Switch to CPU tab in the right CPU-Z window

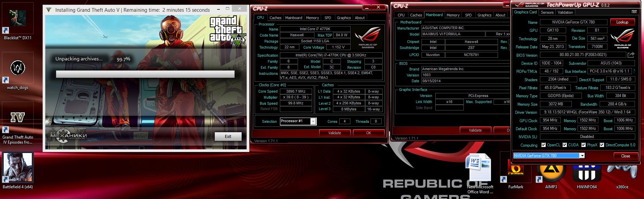pyautogui.click(x=401, y=15)
